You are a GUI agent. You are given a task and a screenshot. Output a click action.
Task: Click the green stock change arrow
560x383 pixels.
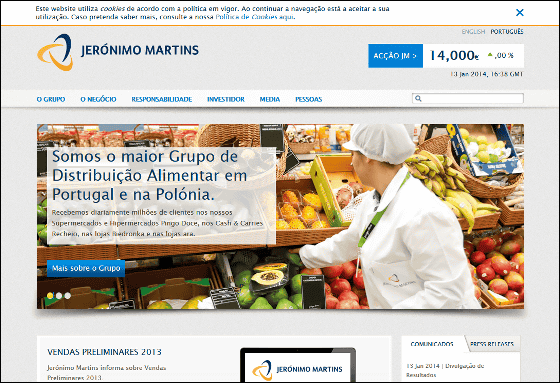coord(490,55)
